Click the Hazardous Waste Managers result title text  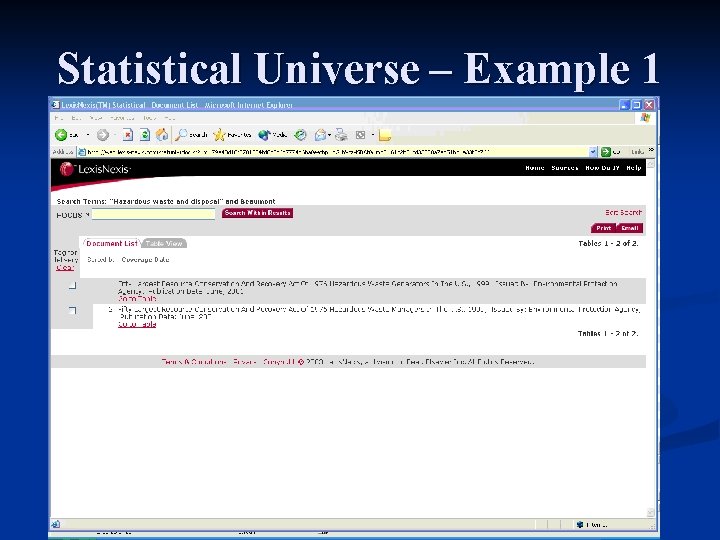coord(379,313)
